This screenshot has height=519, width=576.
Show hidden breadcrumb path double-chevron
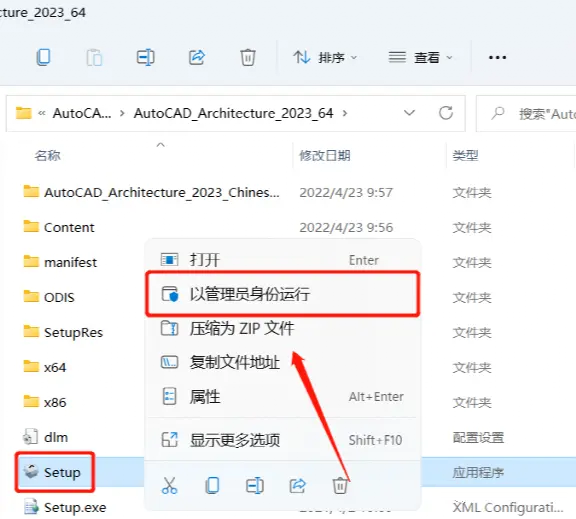tap(42, 113)
